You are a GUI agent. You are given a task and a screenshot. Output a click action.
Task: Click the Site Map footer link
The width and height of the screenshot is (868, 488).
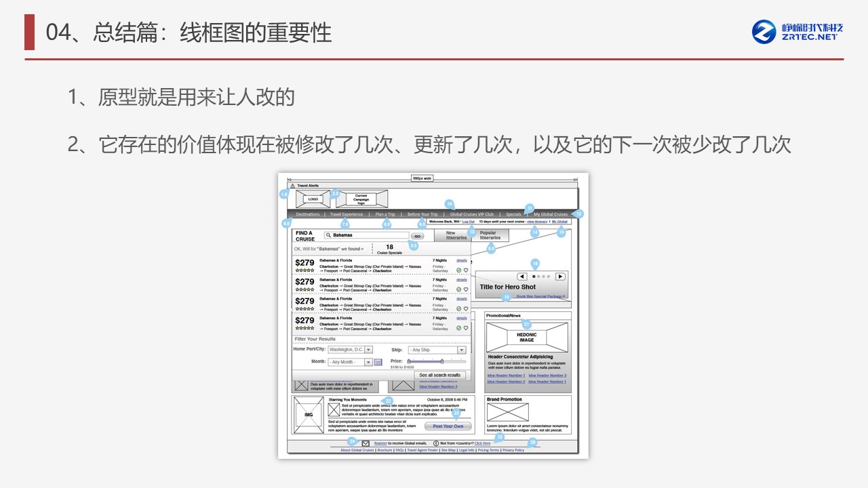(448, 450)
